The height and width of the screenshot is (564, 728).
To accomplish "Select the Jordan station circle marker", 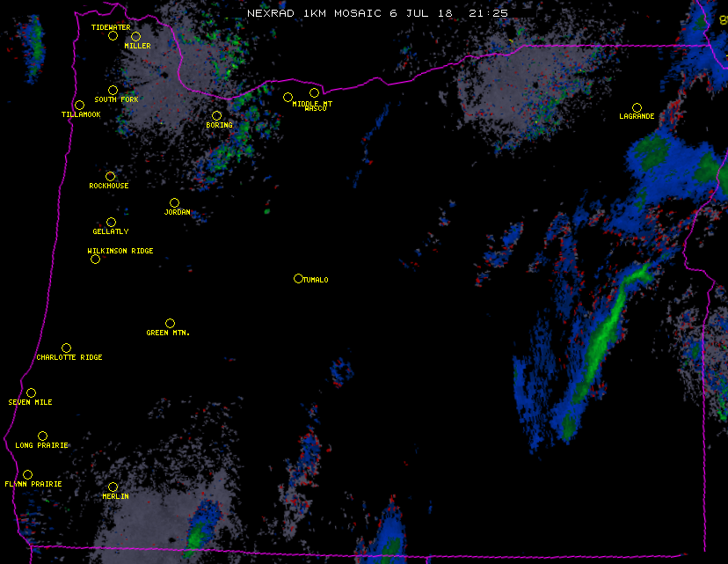I will tap(174, 202).
